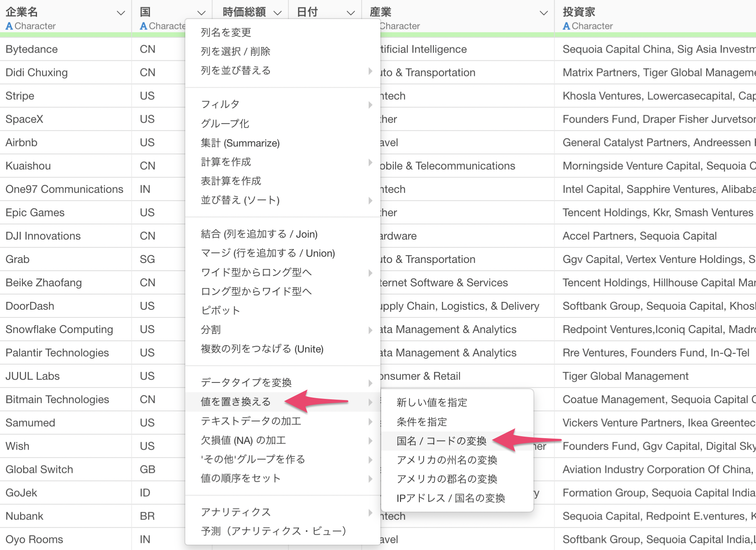Click the GB country cell for Global Switch
Screen dimensions: 756x550
click(159, 469)
